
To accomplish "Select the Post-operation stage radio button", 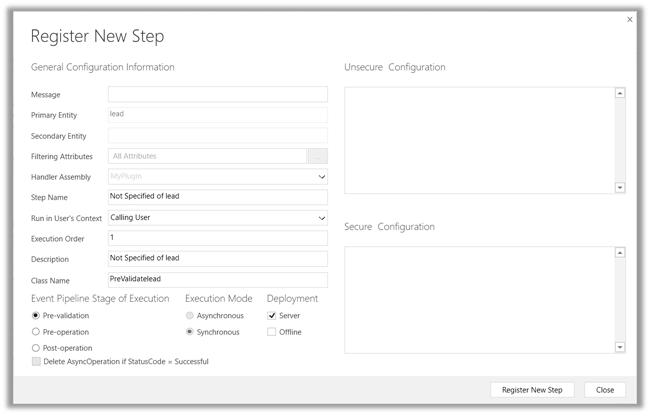I will 36,348.
